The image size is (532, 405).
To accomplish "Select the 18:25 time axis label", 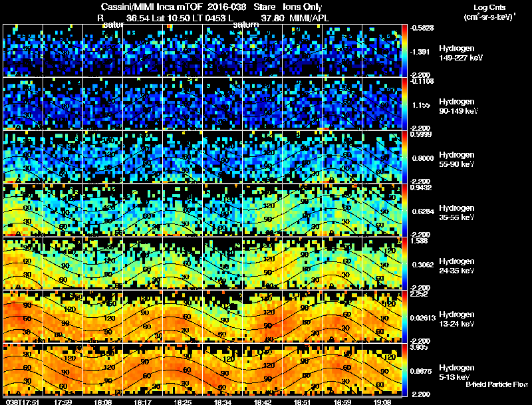I will point(183,402).
